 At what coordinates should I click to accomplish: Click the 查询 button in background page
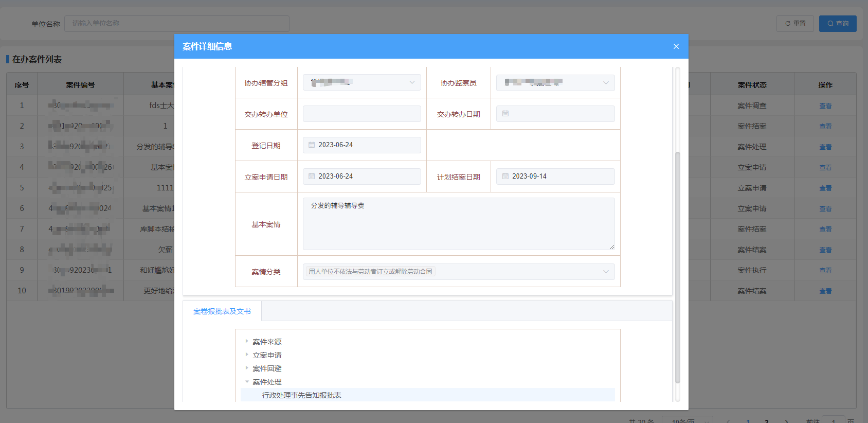(838, 24)
